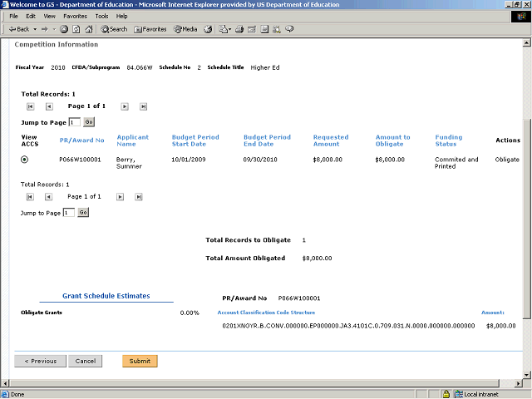Click the Windows logo throbber icon

(x=521, y=17)
